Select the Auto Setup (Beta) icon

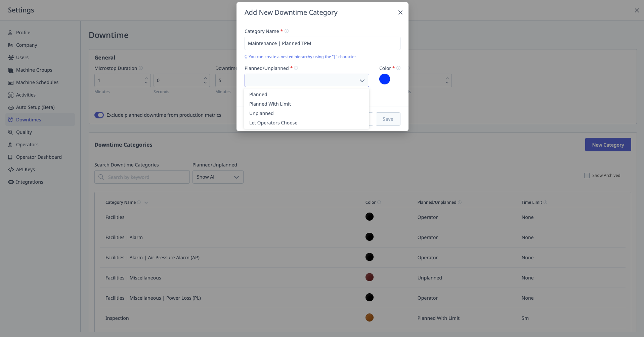11,107
